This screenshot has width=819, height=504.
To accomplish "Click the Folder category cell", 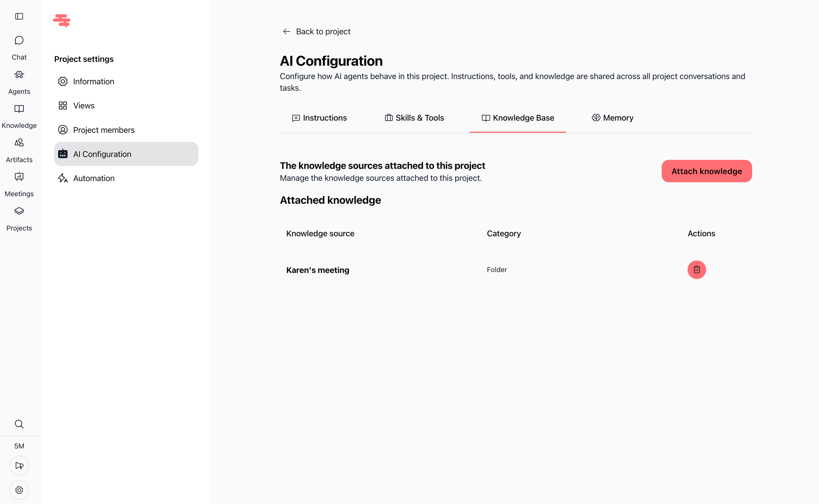I will tap(496, 269).
